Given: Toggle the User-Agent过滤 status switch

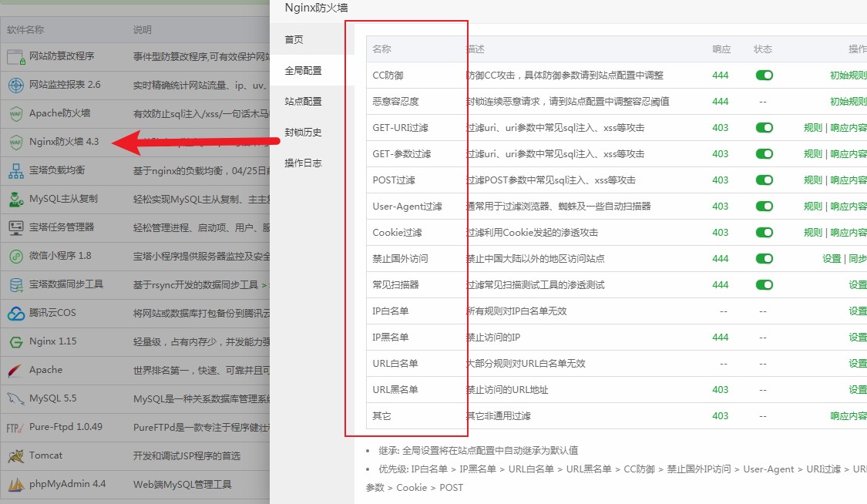Looking at the screenshot, I should coord(765,206).
